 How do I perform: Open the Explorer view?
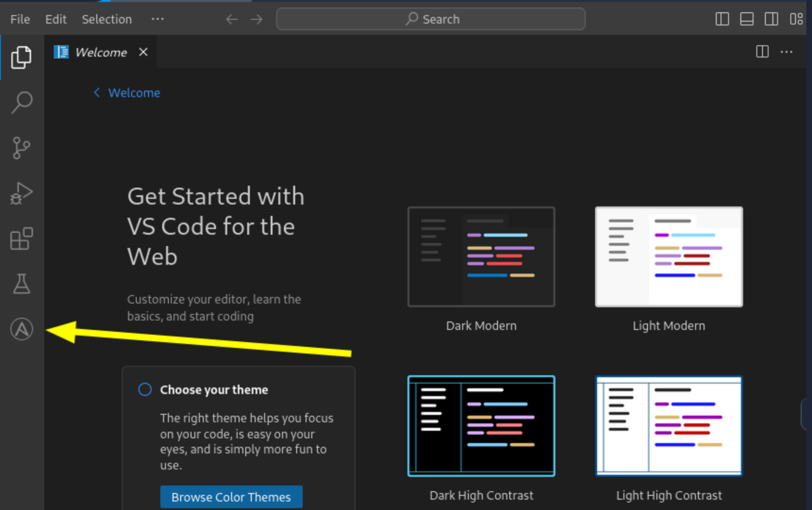(21, 57)
